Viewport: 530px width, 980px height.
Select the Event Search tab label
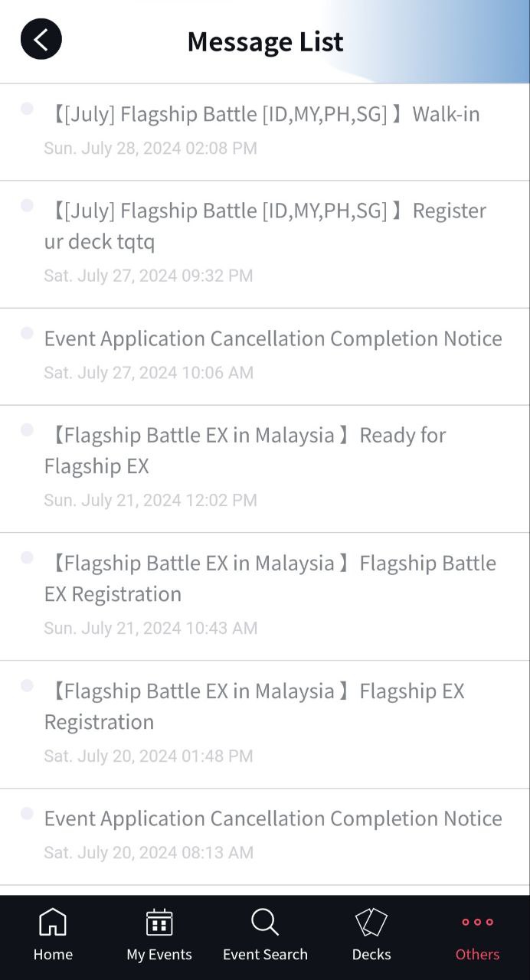[x=265, y=954]
